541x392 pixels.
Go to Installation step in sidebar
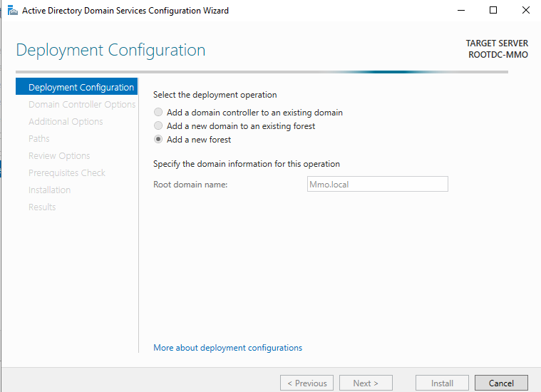coord(49,190)
